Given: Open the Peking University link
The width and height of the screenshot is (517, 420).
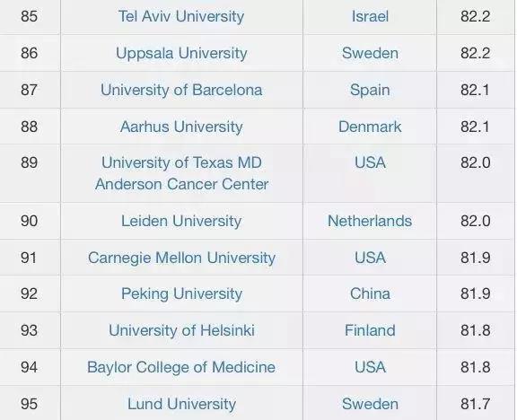Looking at the screenshot, I should click(181, 293).
